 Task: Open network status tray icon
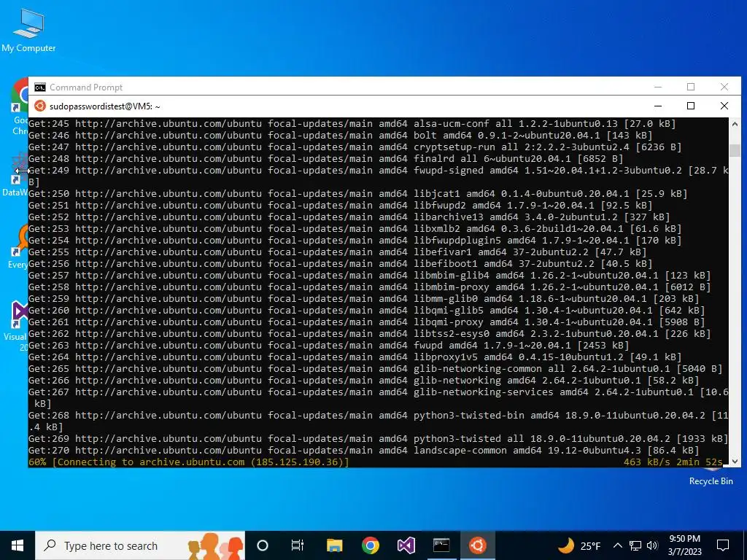[x=635, y=545]
